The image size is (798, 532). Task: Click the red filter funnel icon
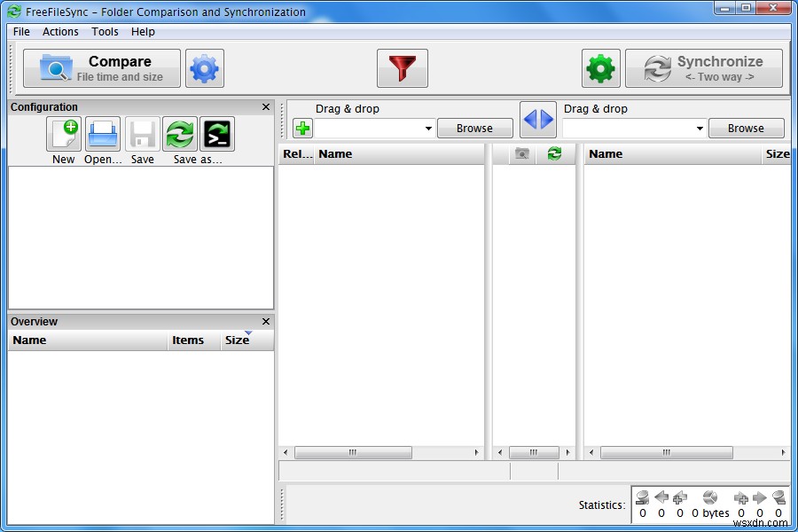point(403,68)
